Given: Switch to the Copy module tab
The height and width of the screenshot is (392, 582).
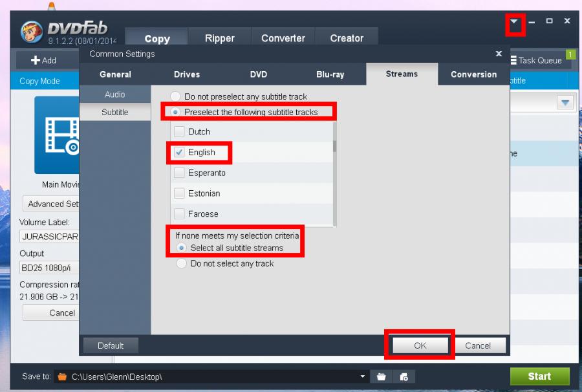Looking at the screenshot, I should click(x=157, y=38).
